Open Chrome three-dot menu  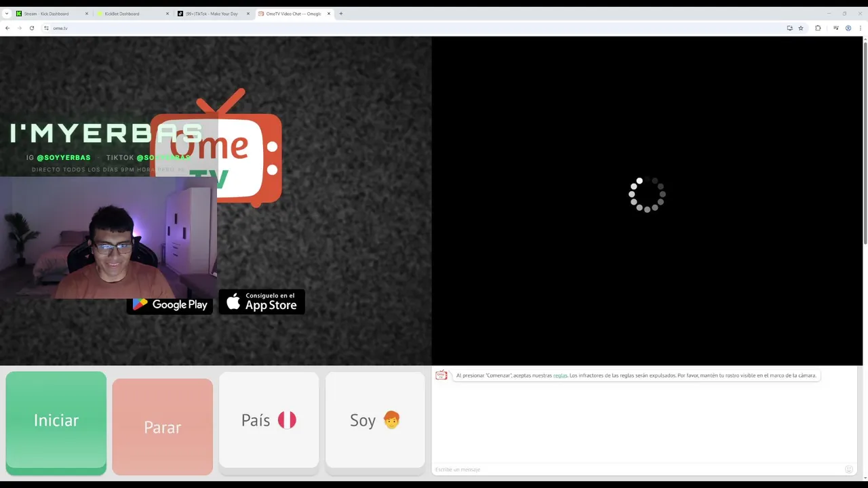pos(860,28)
